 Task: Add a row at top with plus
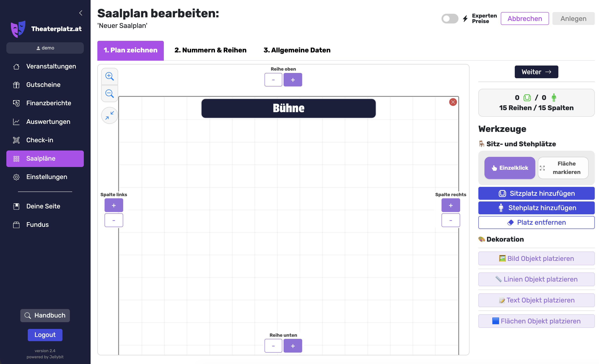tap(293, 80)
